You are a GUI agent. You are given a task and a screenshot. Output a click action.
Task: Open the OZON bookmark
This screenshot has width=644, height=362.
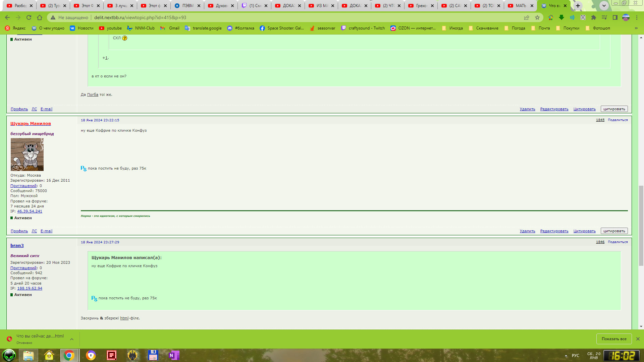pyautogui.click(x=413, y=28)
